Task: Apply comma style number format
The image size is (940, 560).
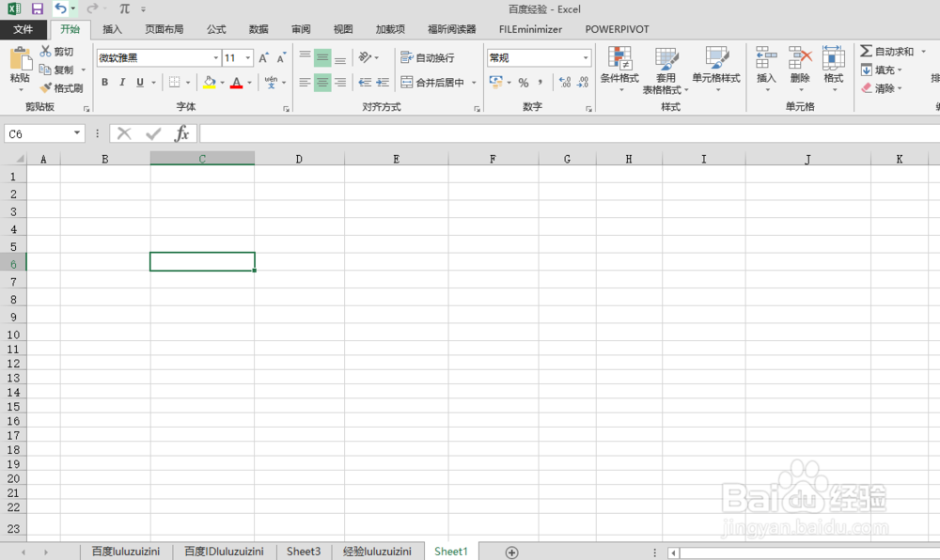Action: [x=540, y=82]
